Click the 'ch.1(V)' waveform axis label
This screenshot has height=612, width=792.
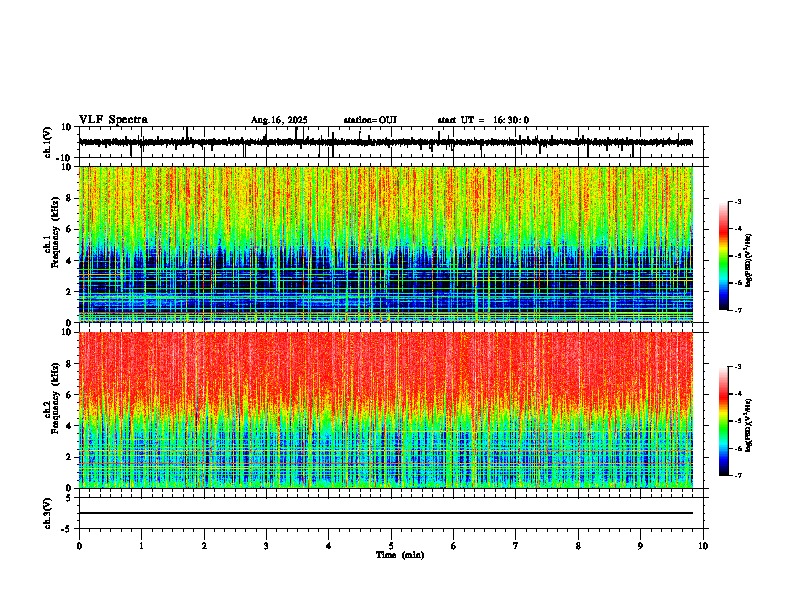pos(49,142)
